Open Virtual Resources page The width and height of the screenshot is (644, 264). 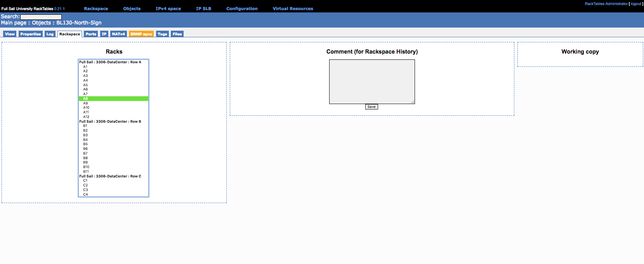293,9
